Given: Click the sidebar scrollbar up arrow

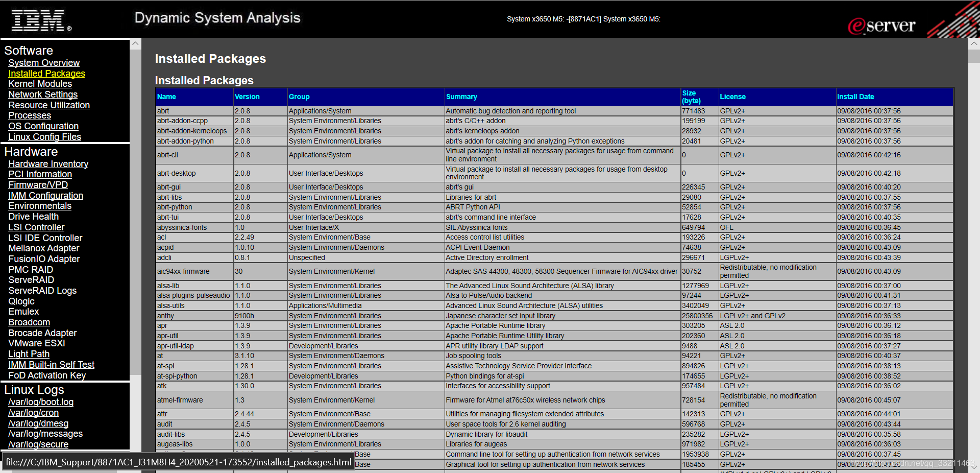Looking at the screenshot, I should (x=135, y=43).
